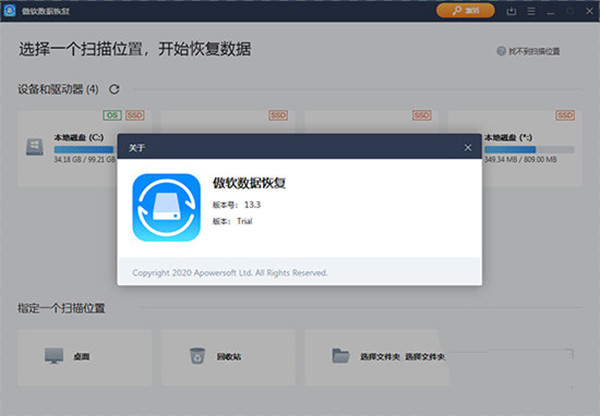
Task: Click the orange activate button
Action: tap(465, 11)
